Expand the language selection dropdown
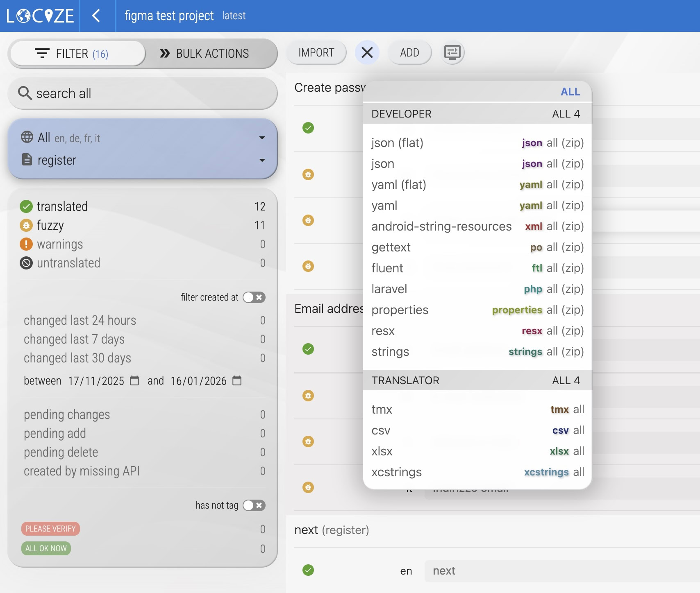700x593 pixels. point(262,138)
